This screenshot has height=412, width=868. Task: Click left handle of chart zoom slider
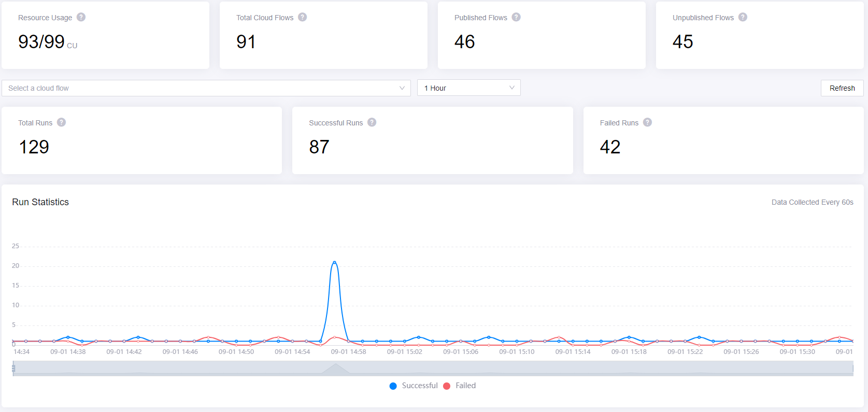13,368
